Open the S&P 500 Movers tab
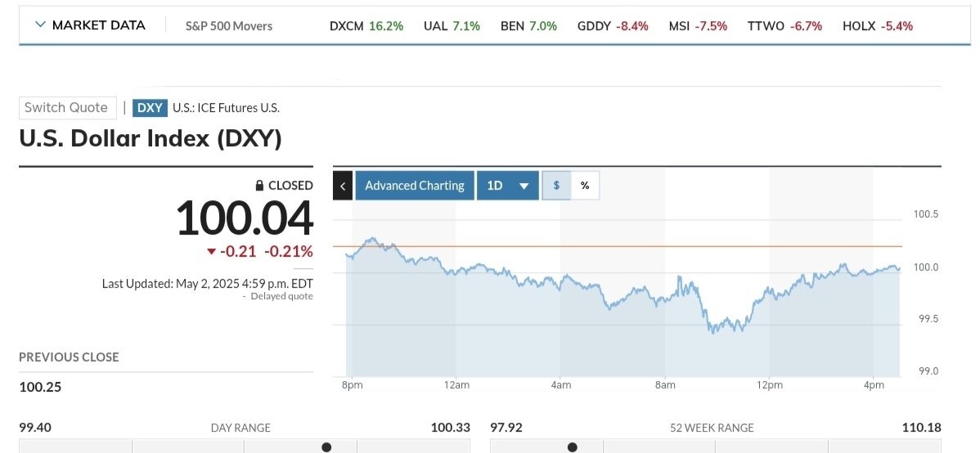The width and height of the screenshot is (980, 453). [229, 26]
